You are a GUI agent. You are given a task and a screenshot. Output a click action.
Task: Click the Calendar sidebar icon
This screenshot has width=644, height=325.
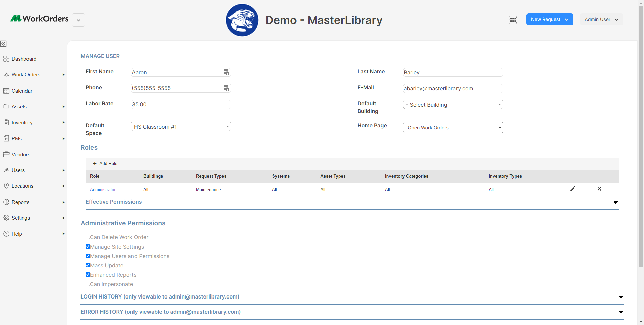point(6,91)
